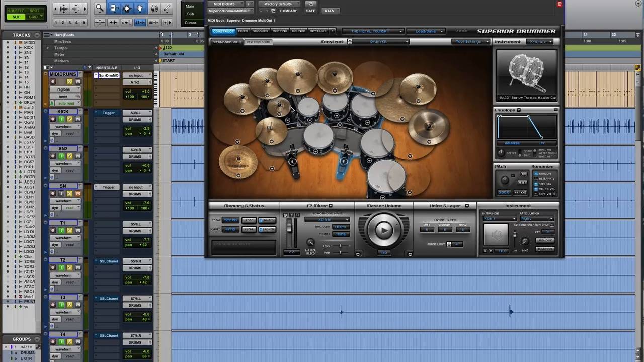Open the SETTINGS tab in Superior Drummer
Viewport: 644px width, 362px height.
318,31
